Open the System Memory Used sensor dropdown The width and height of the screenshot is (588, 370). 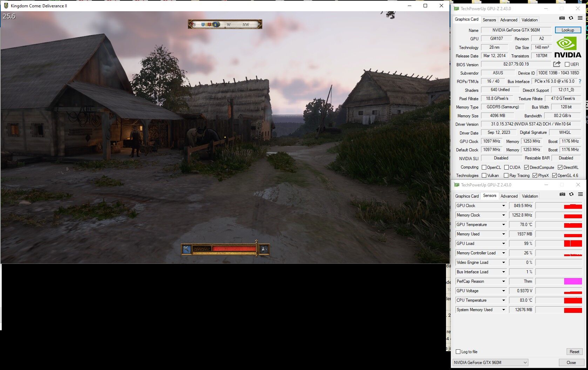503,310
